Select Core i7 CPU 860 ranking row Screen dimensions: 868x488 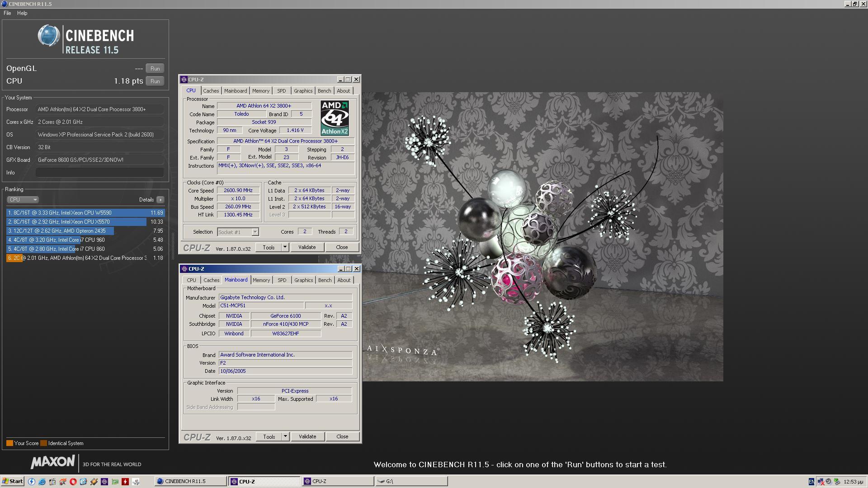(85, 249)
